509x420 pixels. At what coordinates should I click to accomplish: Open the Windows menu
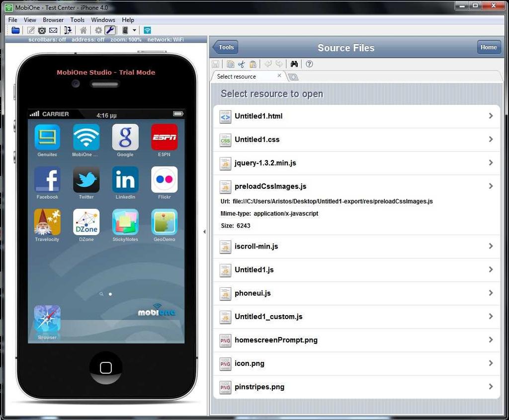tap(103, 20)
